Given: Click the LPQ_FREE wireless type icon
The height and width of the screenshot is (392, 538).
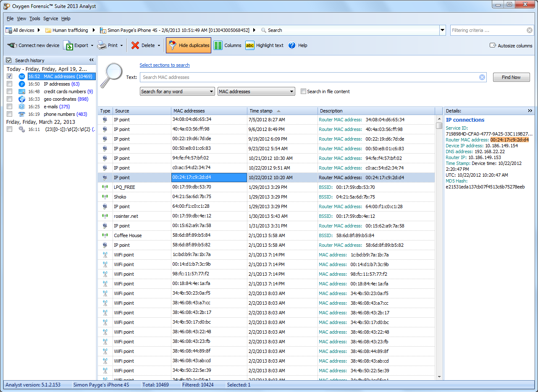Looking at the screenshot, I should [105, 187].
